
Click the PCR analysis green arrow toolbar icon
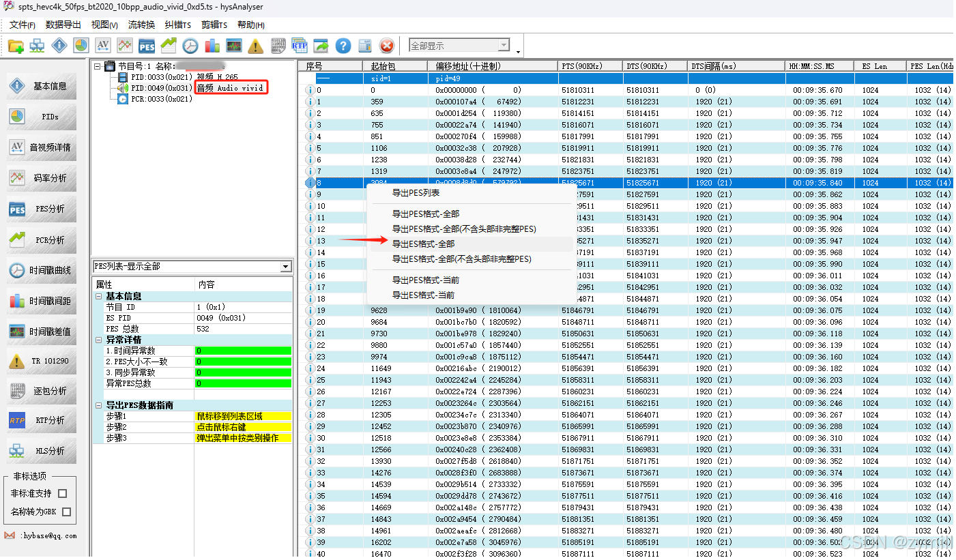coord(169,46)
